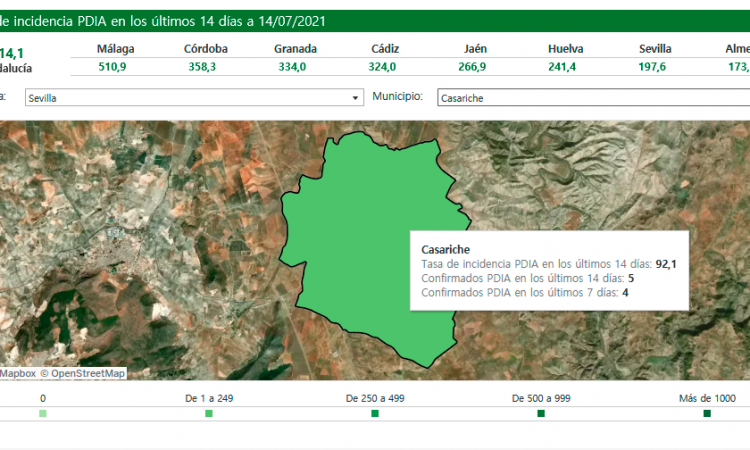Click the 'Más de 1000' legend swatch
Screen dimensions: 750x450
click(707, 413)
